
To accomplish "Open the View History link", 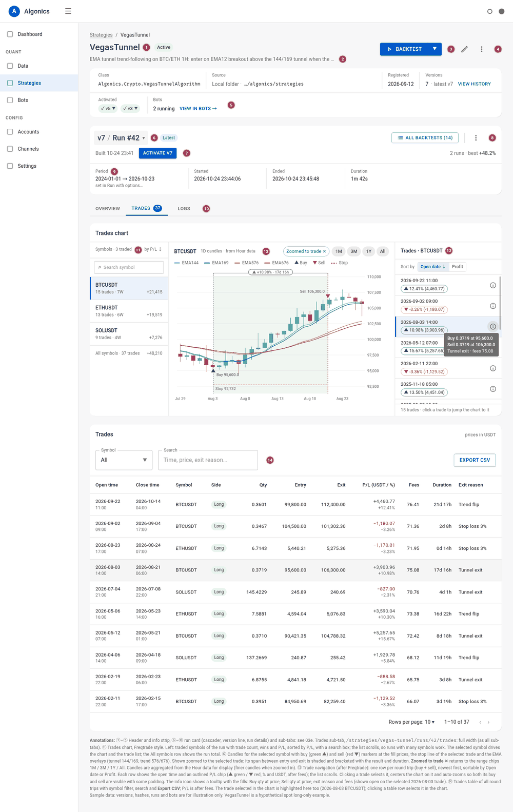I will point(475,84).
